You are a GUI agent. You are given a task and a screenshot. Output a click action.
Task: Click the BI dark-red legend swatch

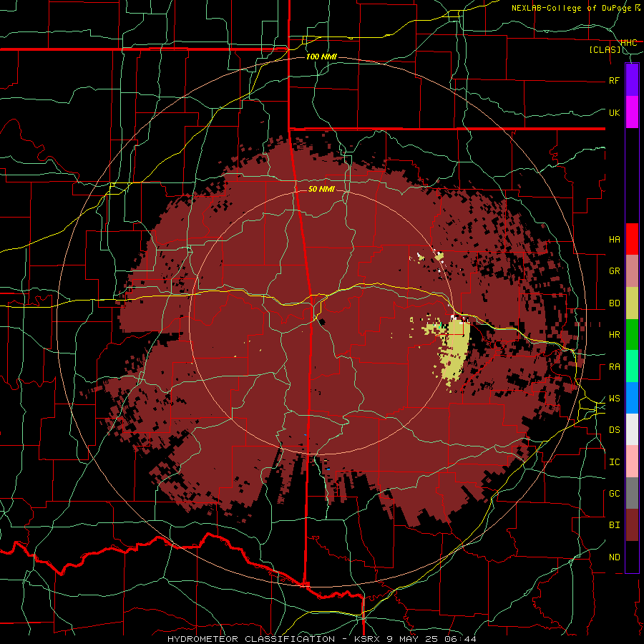click(x=632, y=525)
